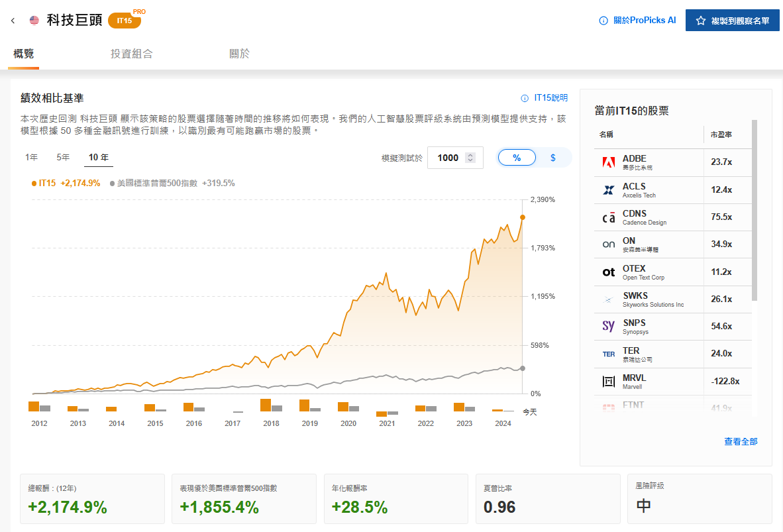Click the Adobe logo icon
This screenshot has height=532, width=783.
[x=609, y=162]
